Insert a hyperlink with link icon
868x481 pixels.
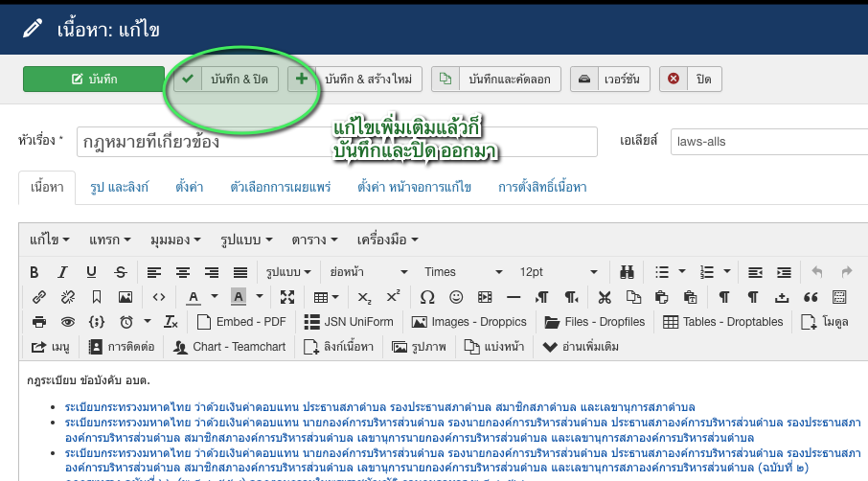click(x=38, y=297)
